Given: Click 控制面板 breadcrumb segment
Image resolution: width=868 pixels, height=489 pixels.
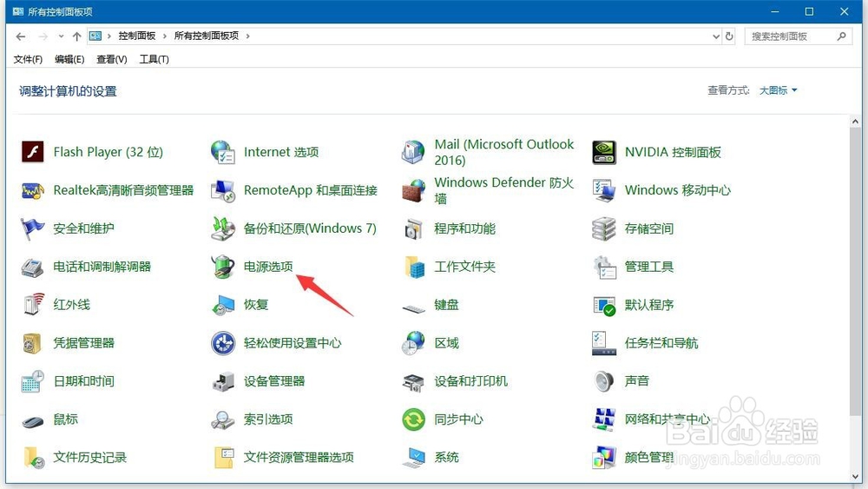Looking at the screenshot, I should [x=137, y=36].
